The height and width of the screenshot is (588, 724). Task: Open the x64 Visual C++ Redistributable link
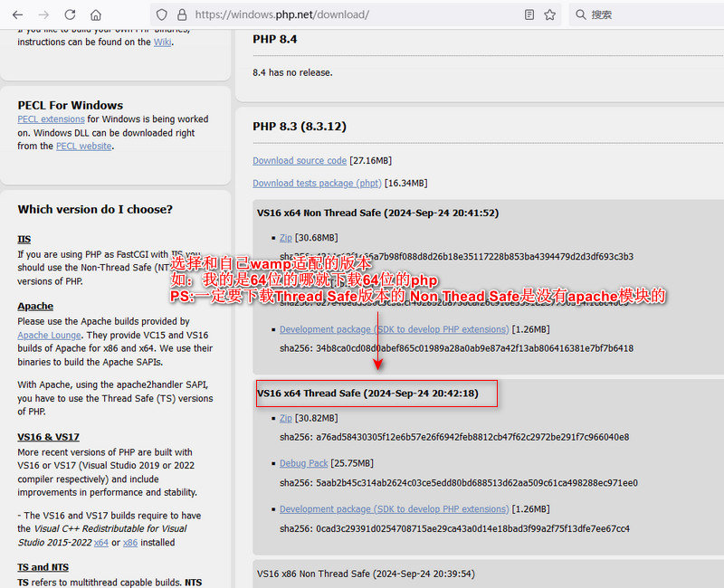101,542
